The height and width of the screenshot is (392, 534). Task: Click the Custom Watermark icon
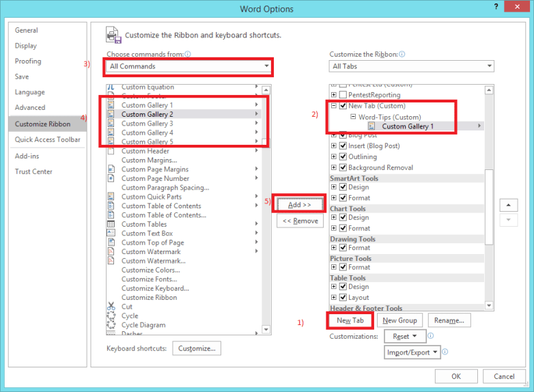[111, 251]
